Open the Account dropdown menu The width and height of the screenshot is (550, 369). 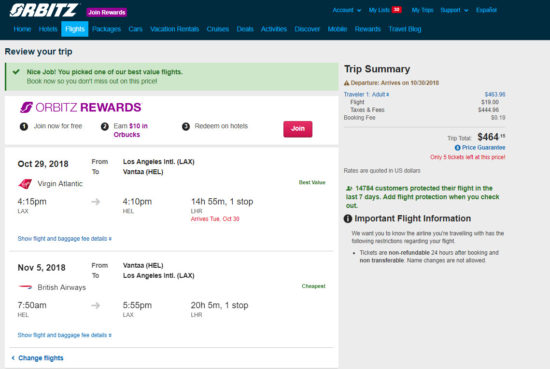click(x=347, y=10)
